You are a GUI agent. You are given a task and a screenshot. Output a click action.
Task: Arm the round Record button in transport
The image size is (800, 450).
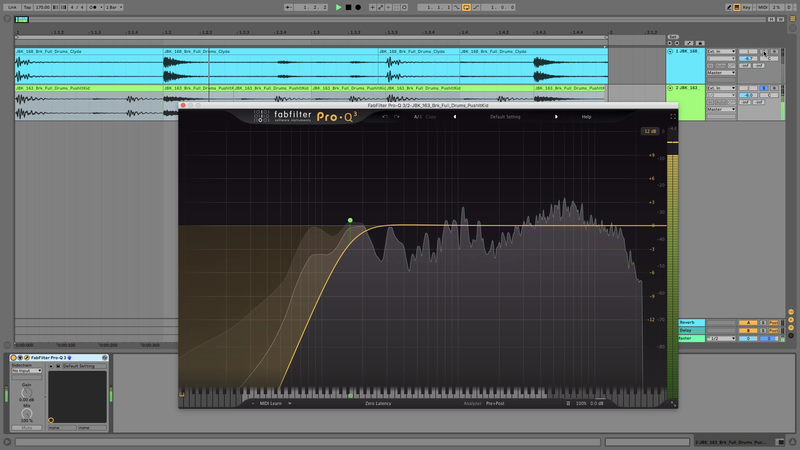(358, 7)
